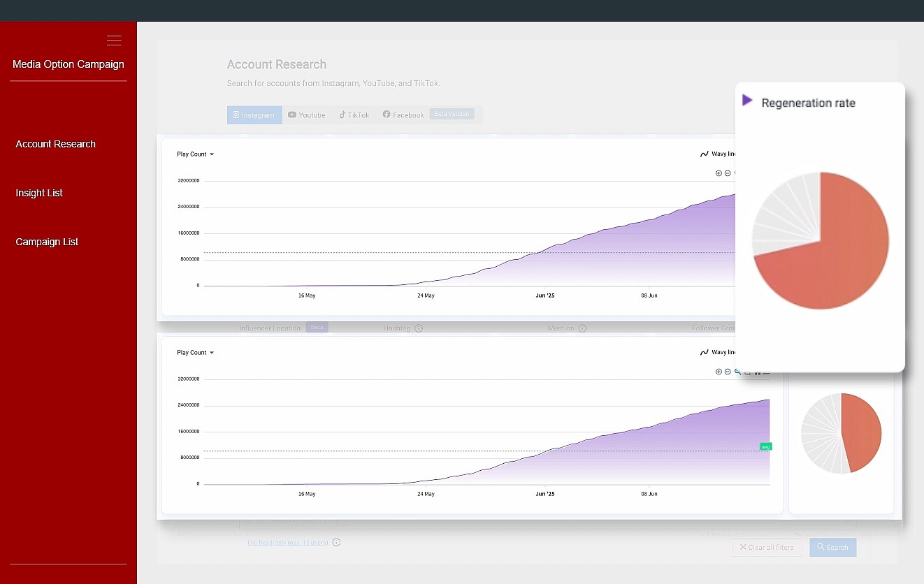Click info icon beside File Read link

click(336, 542)
